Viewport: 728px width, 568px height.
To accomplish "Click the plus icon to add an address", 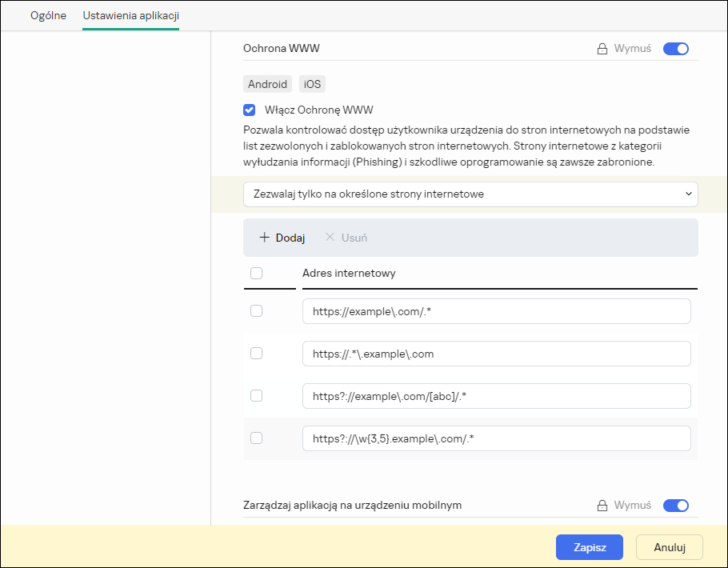I will [264, 238].
